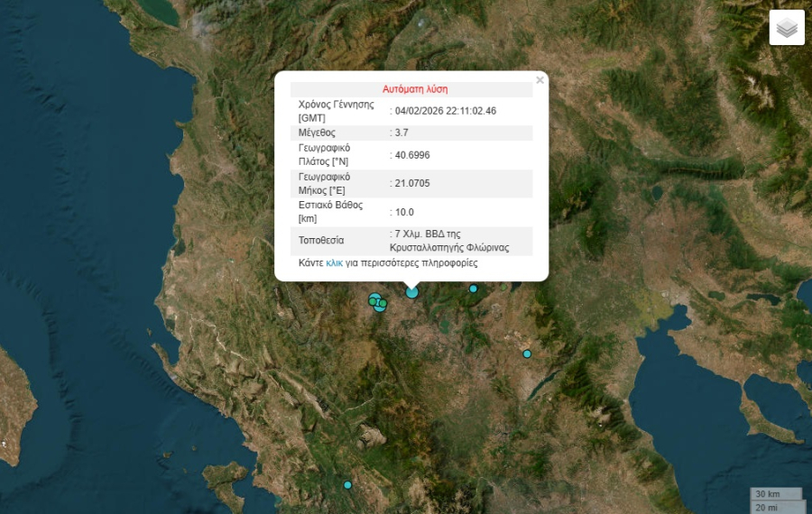Viewport: 812px width, 514px height.
Task: Click the 'Μέγεθος' row label
Action: pos(317,133)
